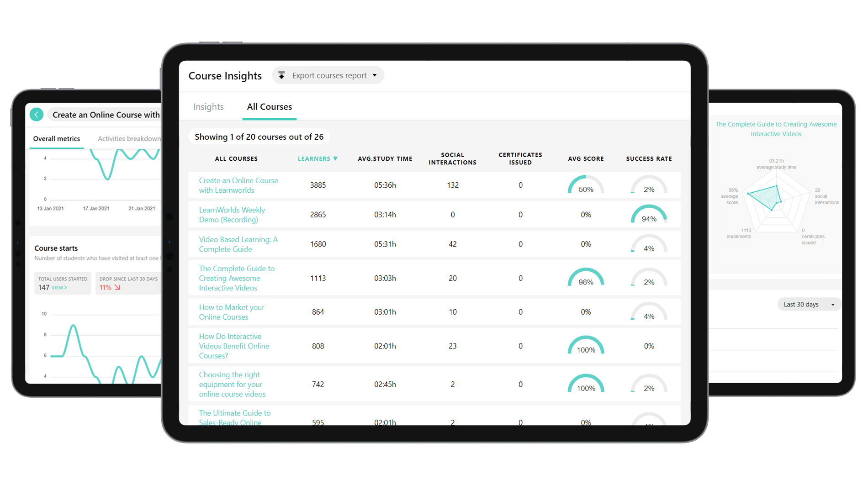
Task: Click the 05:31h study time cell
Action: pos(385,244)
